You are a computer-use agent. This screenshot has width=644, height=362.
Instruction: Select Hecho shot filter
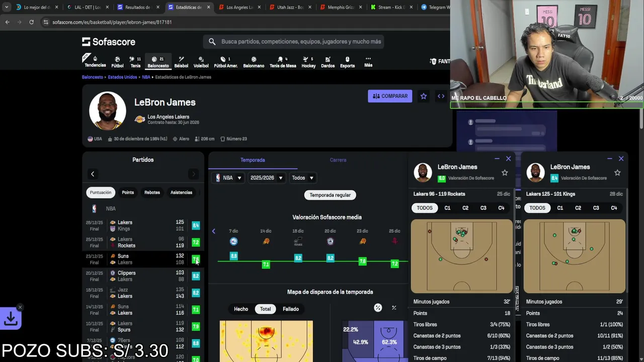point(241,309)
